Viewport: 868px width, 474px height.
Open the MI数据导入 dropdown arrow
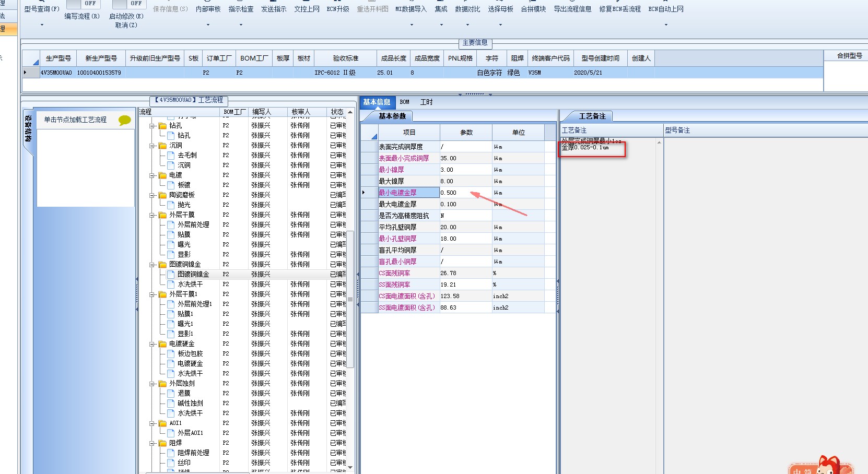(x=411, y=25)
